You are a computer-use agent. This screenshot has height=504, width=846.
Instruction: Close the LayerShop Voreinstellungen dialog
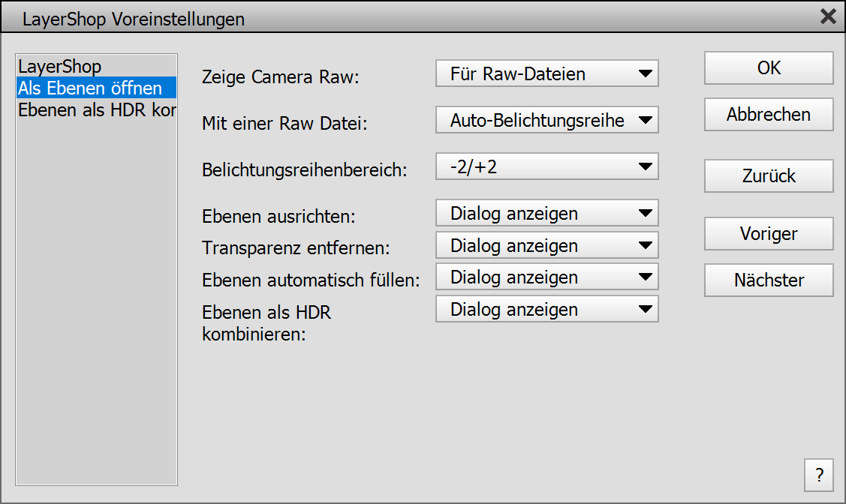click(828, 17)
